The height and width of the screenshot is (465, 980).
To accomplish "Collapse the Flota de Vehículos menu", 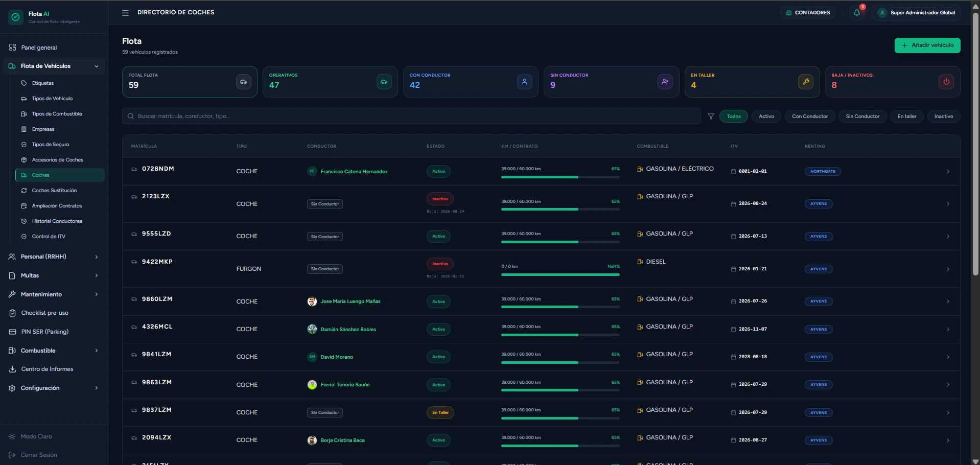I will pos(54,66).
